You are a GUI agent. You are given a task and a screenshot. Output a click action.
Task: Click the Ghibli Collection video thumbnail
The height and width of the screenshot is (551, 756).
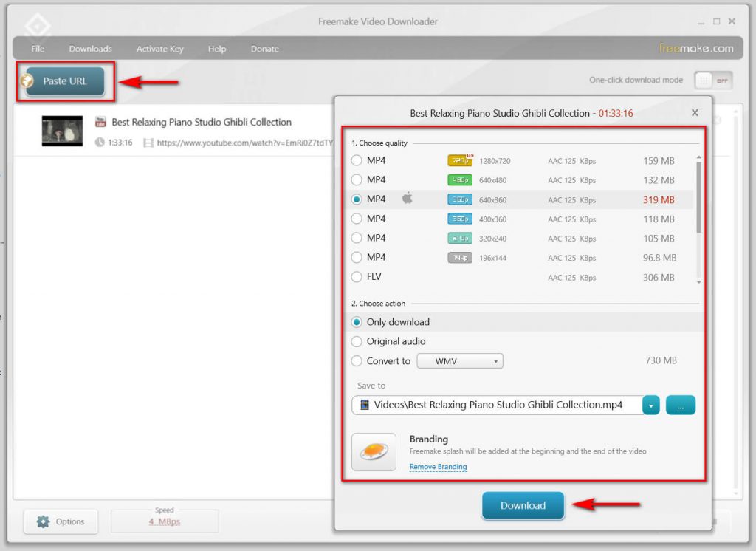[62, 131]
